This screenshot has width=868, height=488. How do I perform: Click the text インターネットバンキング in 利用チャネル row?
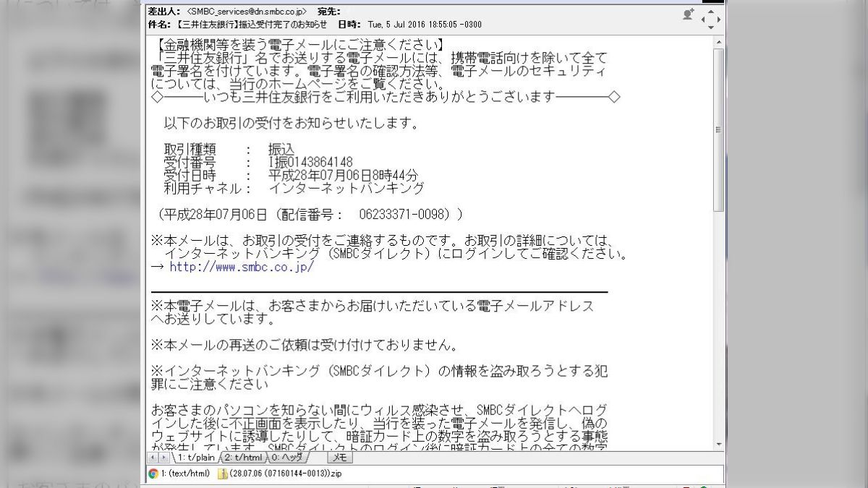coord(346,189)
